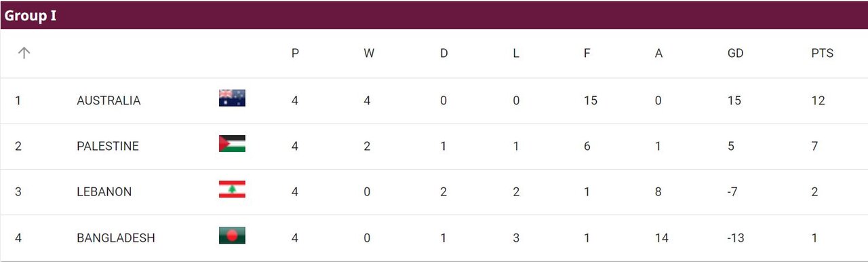Sort by PTS column header

pyautogui.click(x=823, y=53)
